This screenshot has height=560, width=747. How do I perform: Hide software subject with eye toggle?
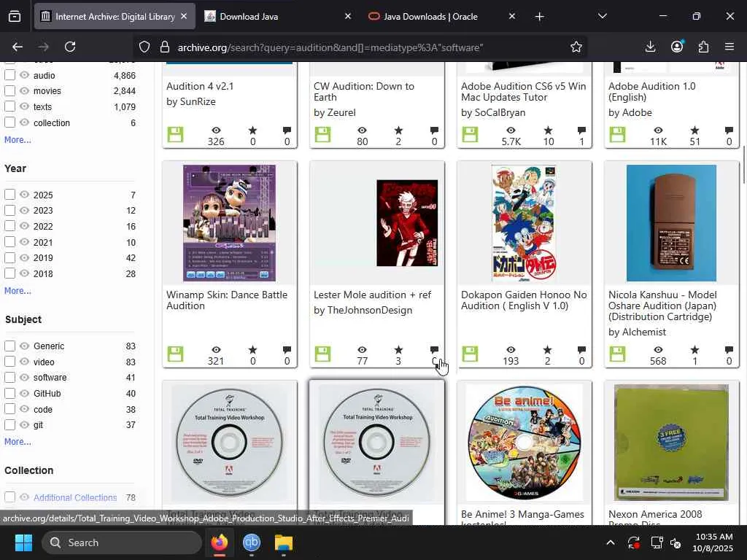[24, 377]
